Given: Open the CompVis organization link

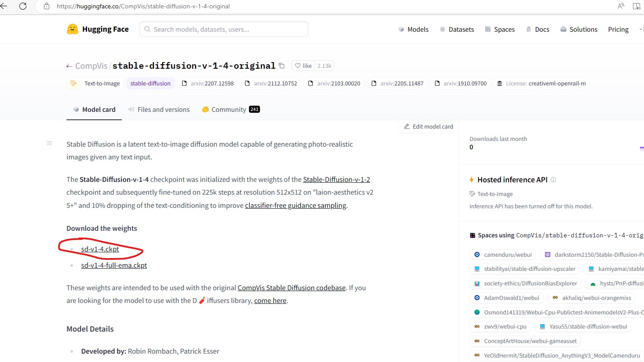Looking at the screenshot, I should pyautogui.click(x=91, y=66).
